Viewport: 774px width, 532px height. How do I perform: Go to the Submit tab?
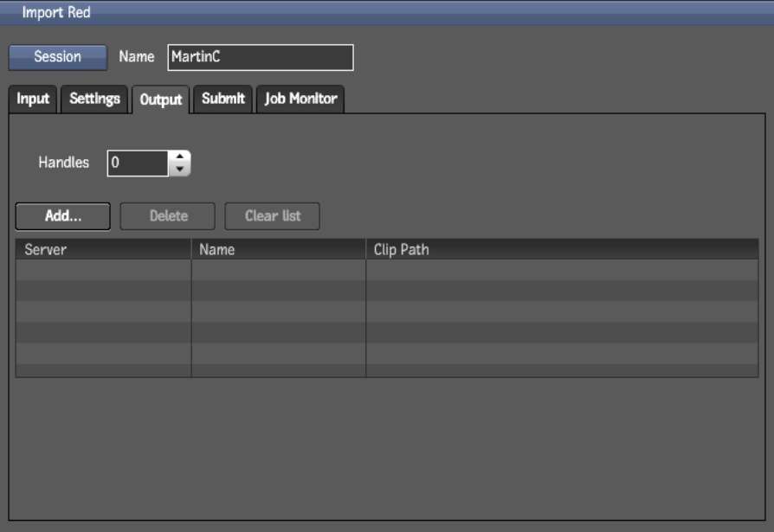pos(223,99)
